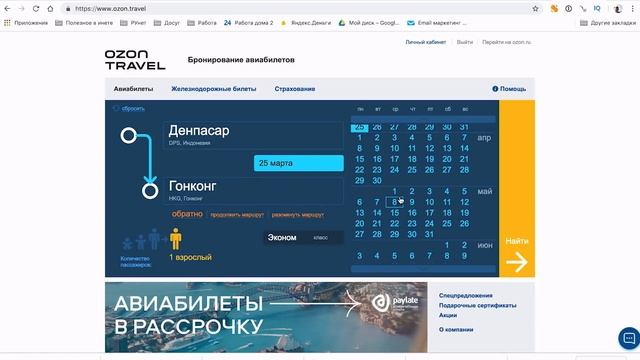This screenshot has height=360, width=640.
Task: Open the profile avatar in the toolbar
Action: click(x=618, y=9)
